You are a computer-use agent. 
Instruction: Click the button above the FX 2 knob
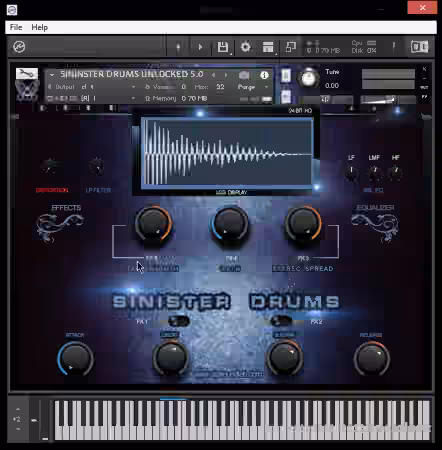click(284, 334)
